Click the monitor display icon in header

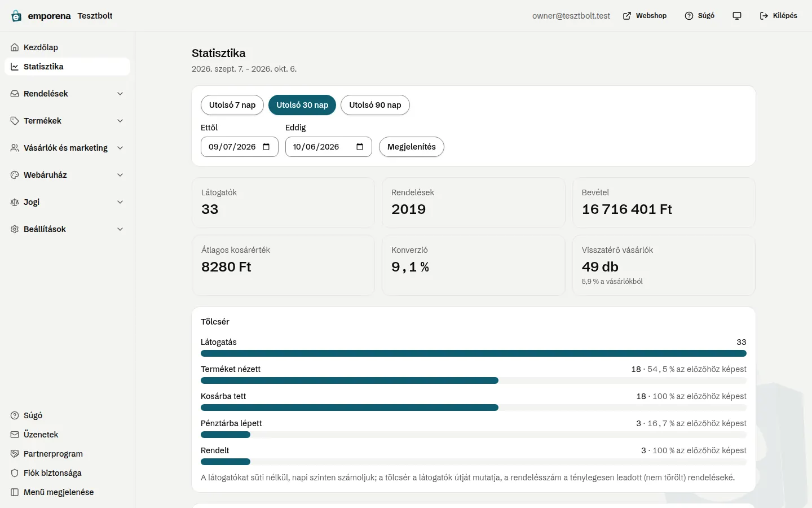pyautogui.click(x=737, y=16)
